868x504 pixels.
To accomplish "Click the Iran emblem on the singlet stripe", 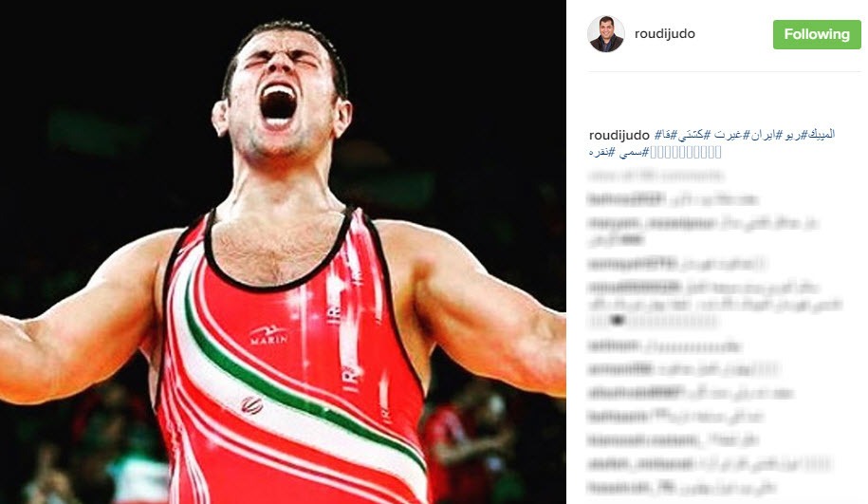I will coord(252,405).
